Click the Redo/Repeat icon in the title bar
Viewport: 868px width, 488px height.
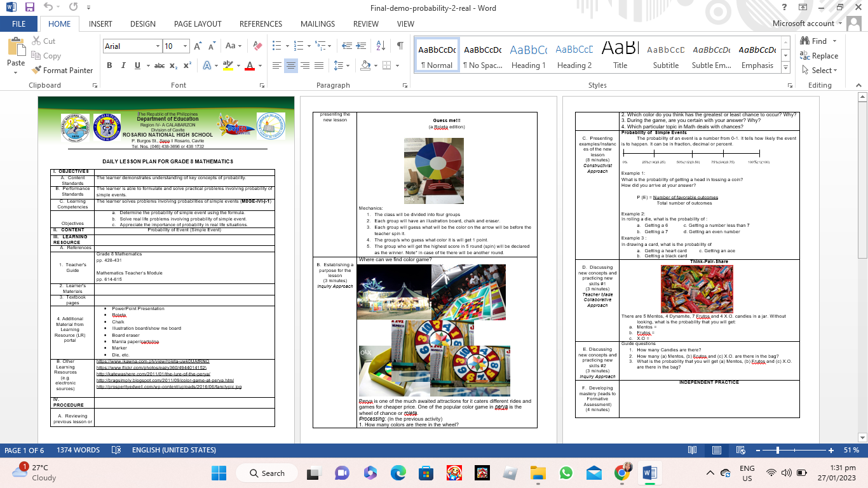73,8
